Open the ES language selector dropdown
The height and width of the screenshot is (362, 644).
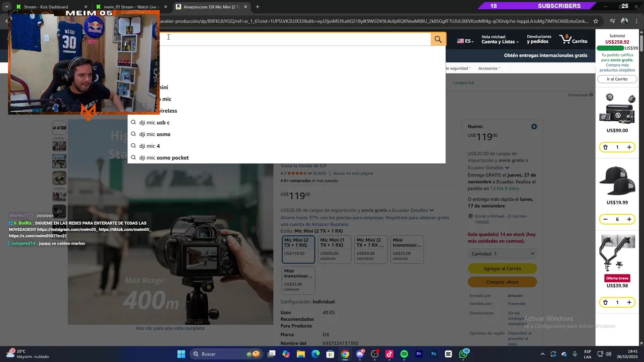(x=465, y=41)
